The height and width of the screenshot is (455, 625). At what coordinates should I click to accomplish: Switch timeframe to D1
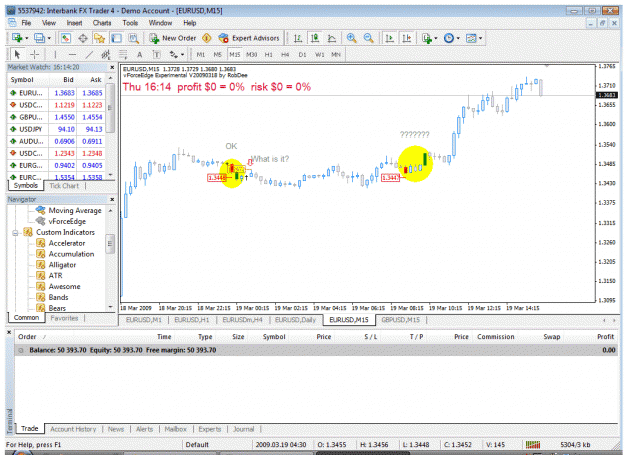tap(303, 55)
